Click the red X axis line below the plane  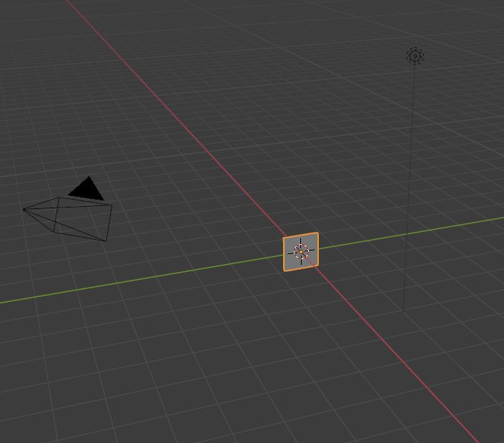[400, 358]
